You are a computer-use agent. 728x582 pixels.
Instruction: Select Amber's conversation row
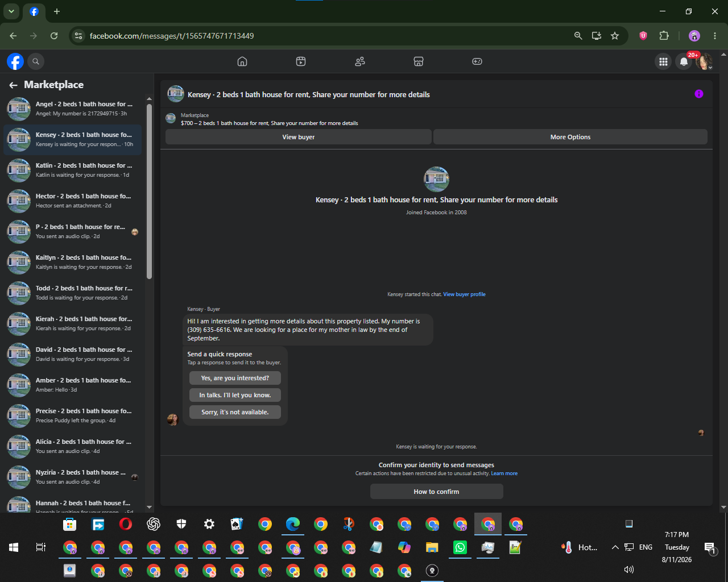point(73,385)
